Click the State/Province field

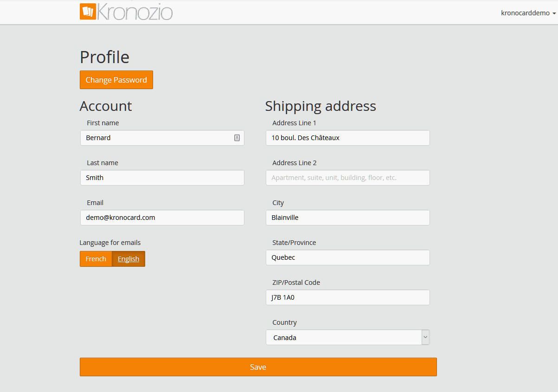[x=348, y=257]
